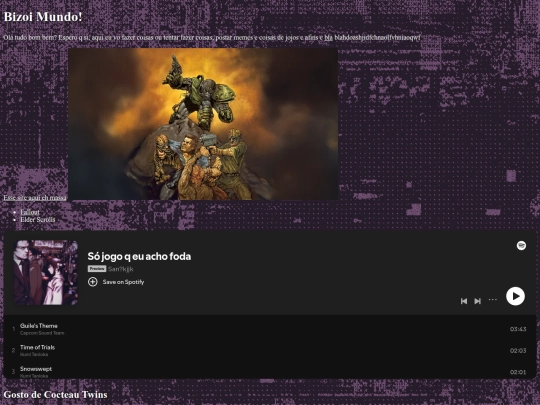The width and height of the screenshot is (540, 405).
Task: Skip to next track in player
Action: [x=477, y=301]
